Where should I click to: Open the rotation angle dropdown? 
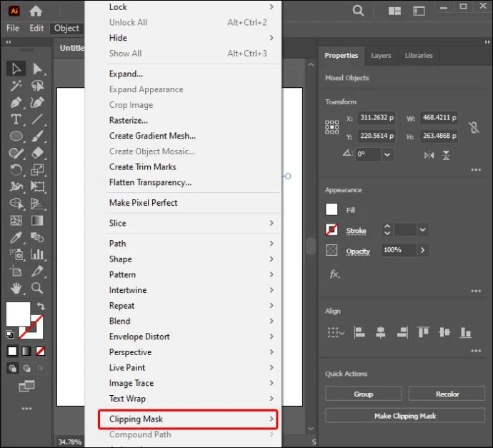(387, 154)
